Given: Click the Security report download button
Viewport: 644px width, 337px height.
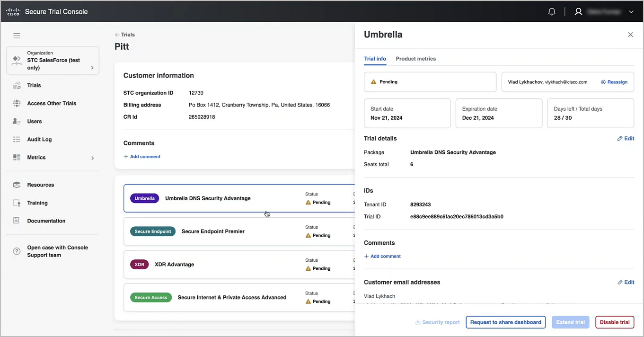Looking at the screenshot, I should click(437, 322).
